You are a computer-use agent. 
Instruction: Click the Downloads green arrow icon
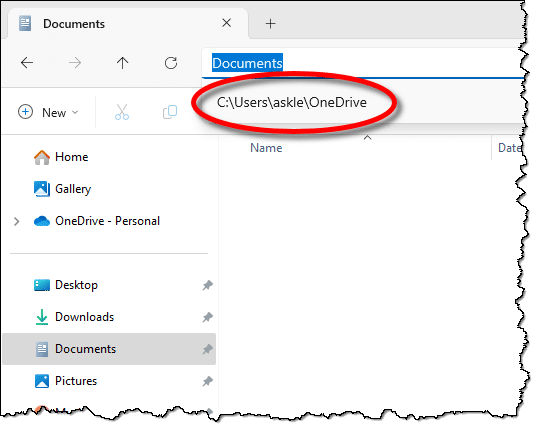click(42, 317)
